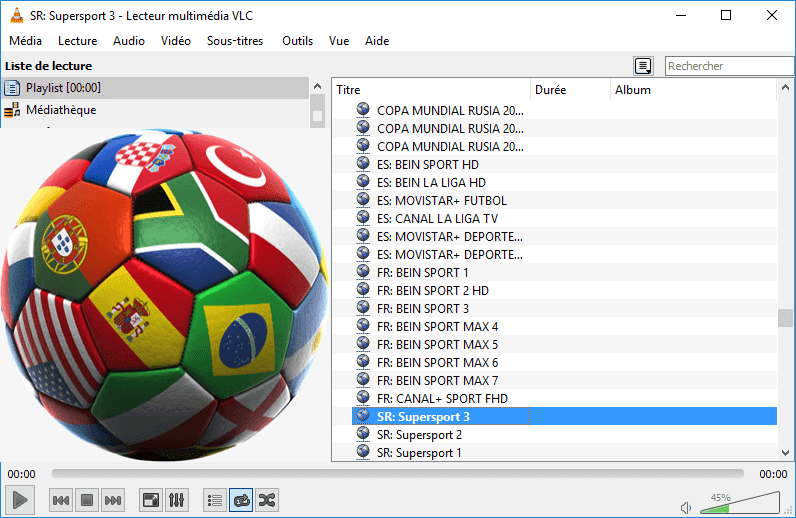Open the Aide menu
796x518 pixels.
[x=377, y=41]
